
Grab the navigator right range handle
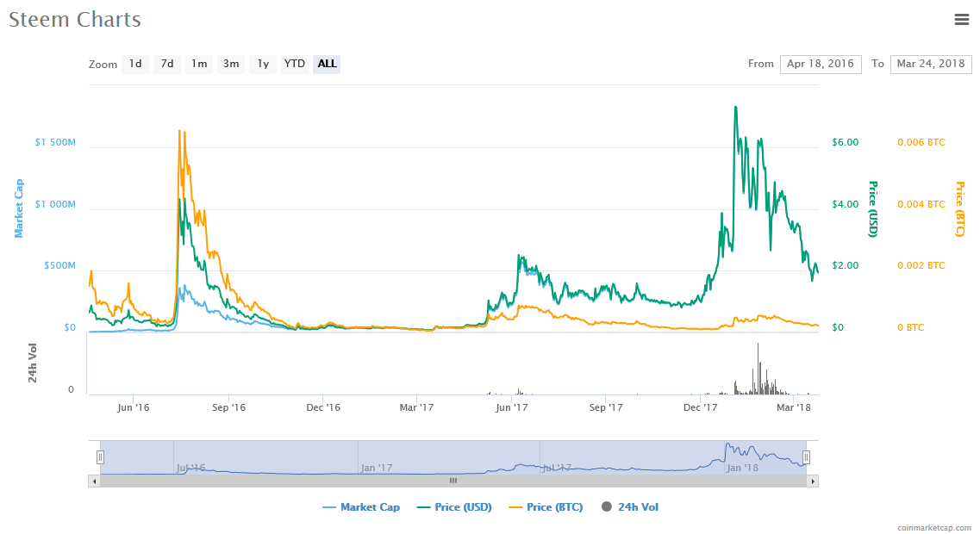coord(806,458)
